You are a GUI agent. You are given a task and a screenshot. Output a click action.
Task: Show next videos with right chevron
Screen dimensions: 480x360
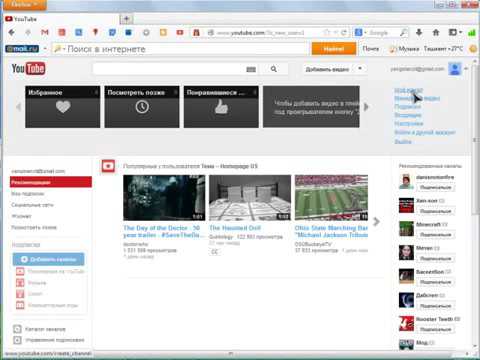(x=376, y=221)
